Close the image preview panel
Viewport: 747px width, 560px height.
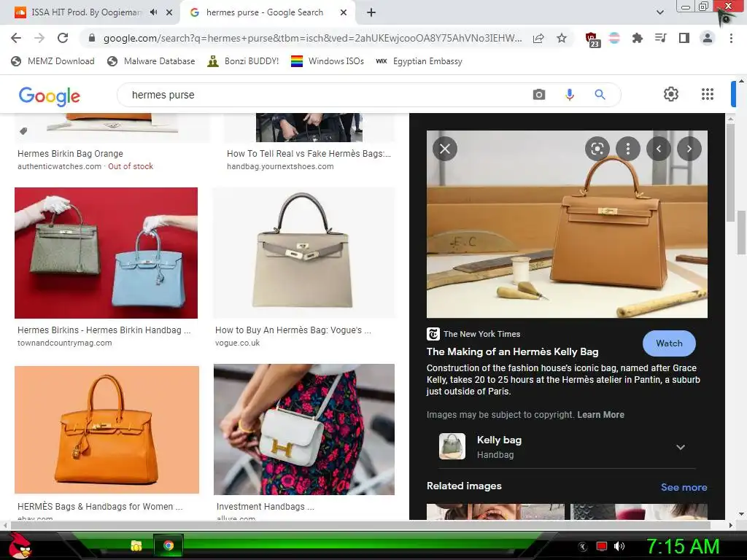coord(445,149)
